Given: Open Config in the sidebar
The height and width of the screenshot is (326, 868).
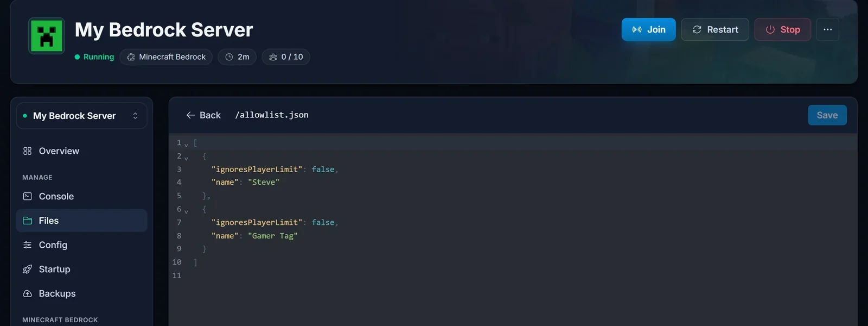Looking at the screenshot, I should [x=81, y=245].
